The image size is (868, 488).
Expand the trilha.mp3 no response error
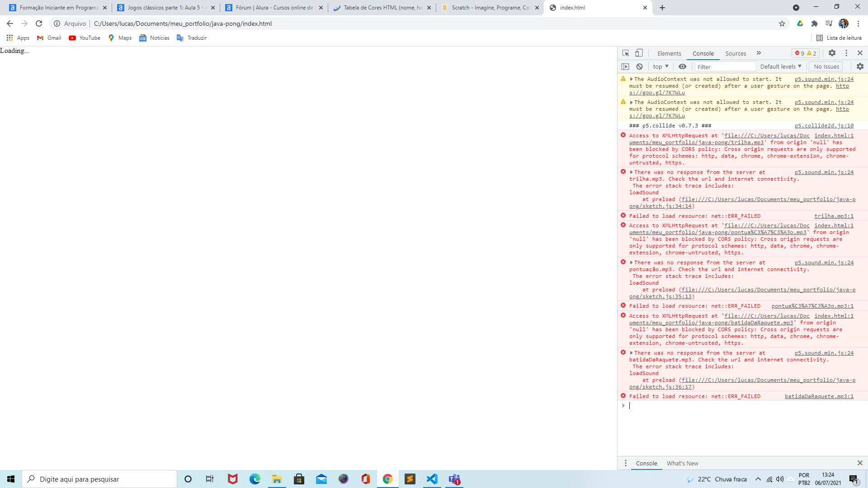tap(632, 172)
